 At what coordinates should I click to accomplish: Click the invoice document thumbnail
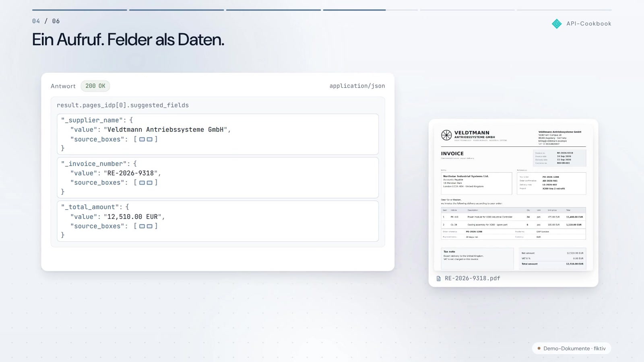(x=513, y=197)
